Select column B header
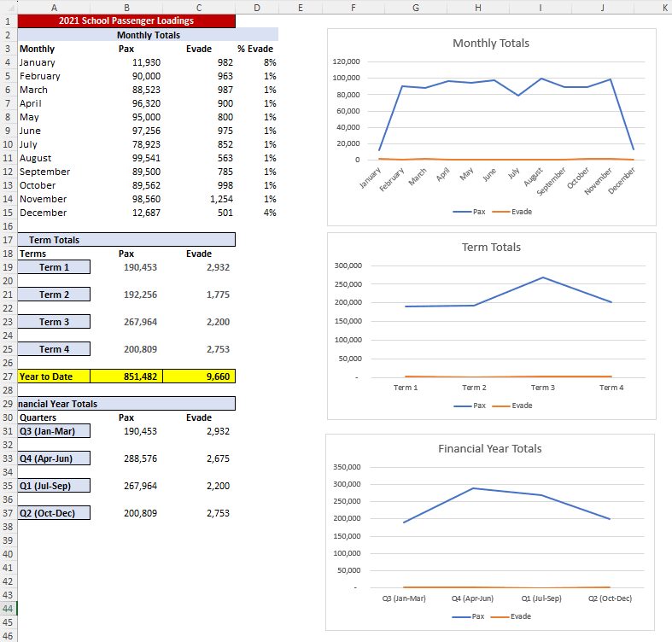The width and height of the screenshot is (672, 642). (126, 8)
